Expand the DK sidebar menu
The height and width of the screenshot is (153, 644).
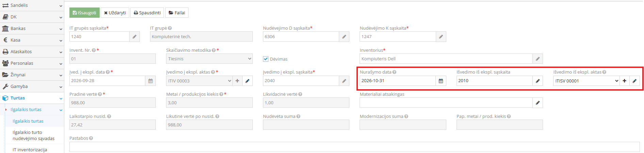[32, 17]
